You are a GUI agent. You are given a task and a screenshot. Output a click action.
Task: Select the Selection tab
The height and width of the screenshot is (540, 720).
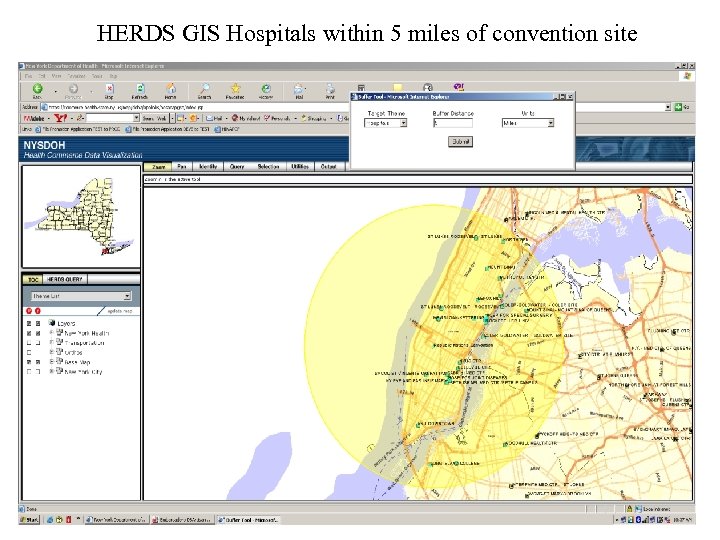268,167
